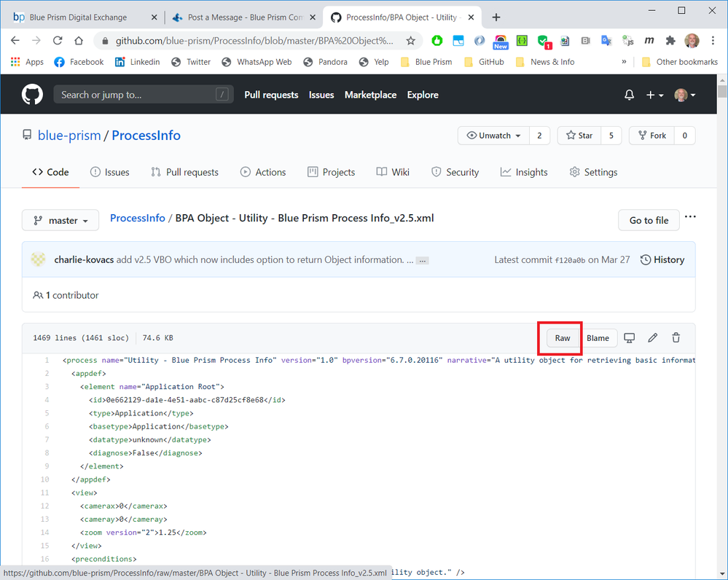Open the Chrome three-dot menu
The height and width of the screenshot is (580, 728).
[713, 41]
